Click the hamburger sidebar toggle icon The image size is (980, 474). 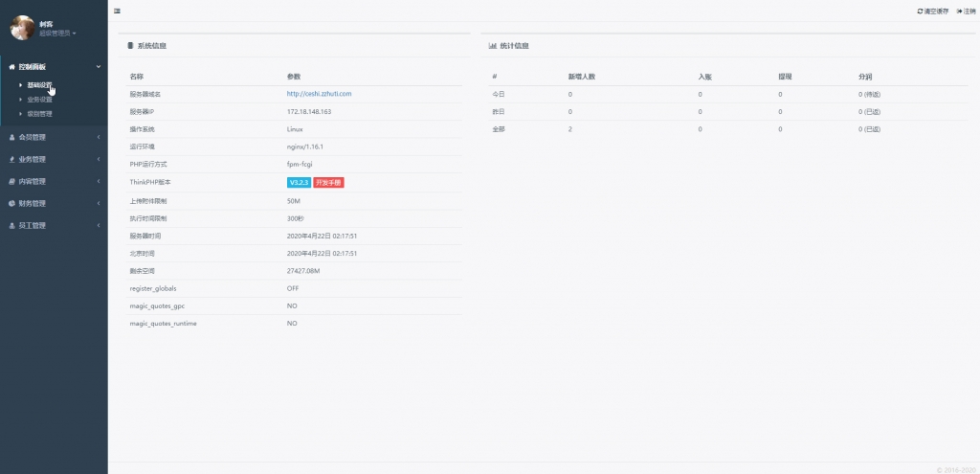click(x=117, y=11)
